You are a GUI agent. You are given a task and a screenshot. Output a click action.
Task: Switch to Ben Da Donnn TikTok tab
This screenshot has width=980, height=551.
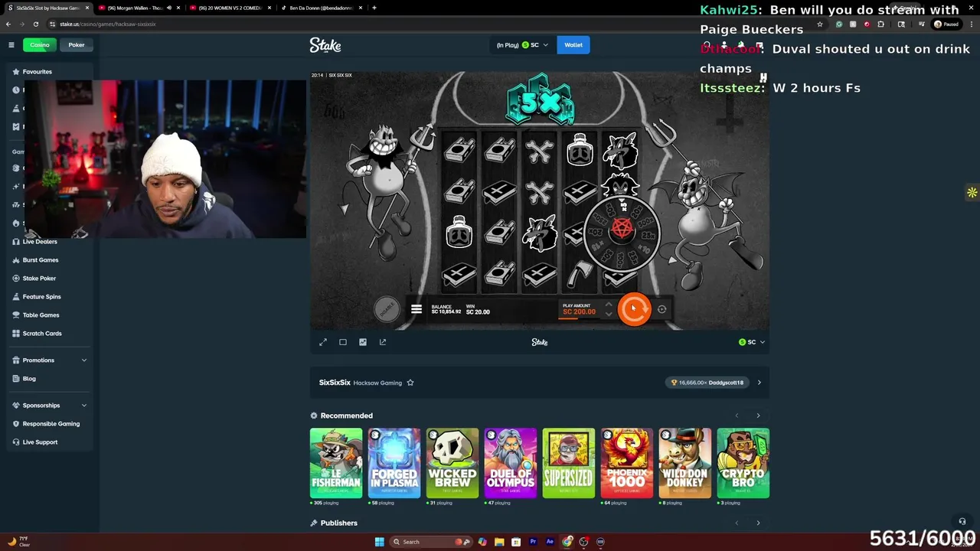tap(320, 8)
